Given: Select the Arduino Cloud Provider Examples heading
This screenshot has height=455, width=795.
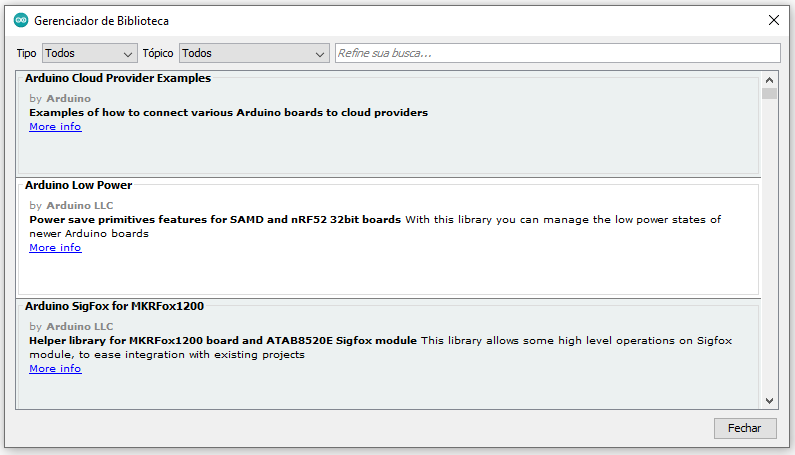Looking at the screenshot, I should (118, 78).
